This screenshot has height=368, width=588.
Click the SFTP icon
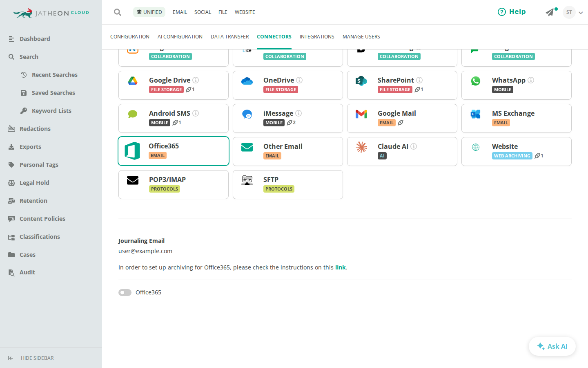(x=247, y=180)
